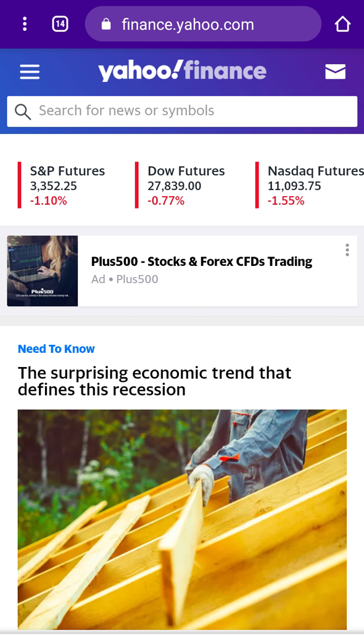
Task: Open the Yahoo Mail envelope icon
Action: [335, 72]
